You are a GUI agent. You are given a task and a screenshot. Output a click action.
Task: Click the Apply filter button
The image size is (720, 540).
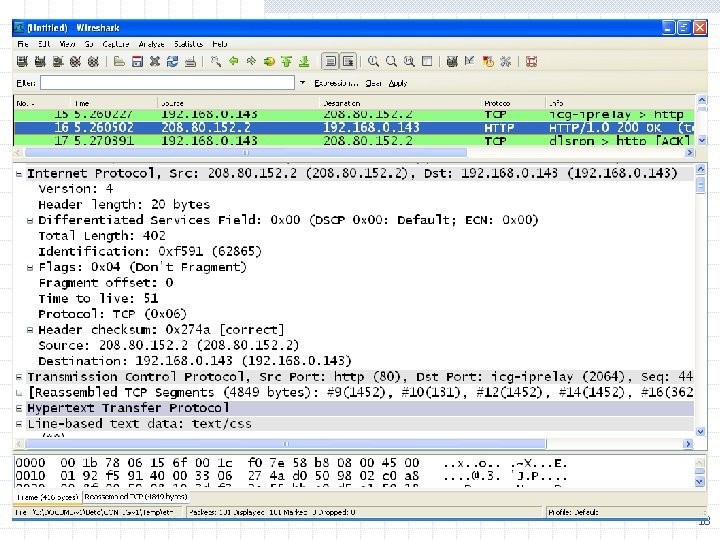point(398,83)
